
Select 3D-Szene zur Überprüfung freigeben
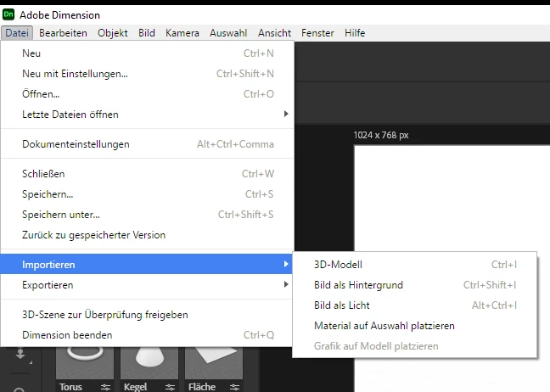tap(147, 315)
